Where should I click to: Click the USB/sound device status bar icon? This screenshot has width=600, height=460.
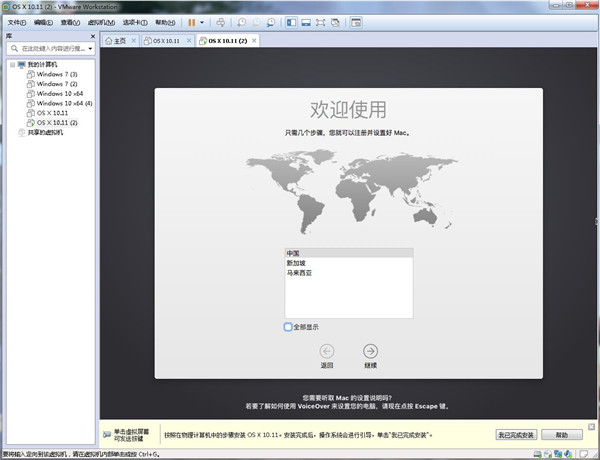568,454
